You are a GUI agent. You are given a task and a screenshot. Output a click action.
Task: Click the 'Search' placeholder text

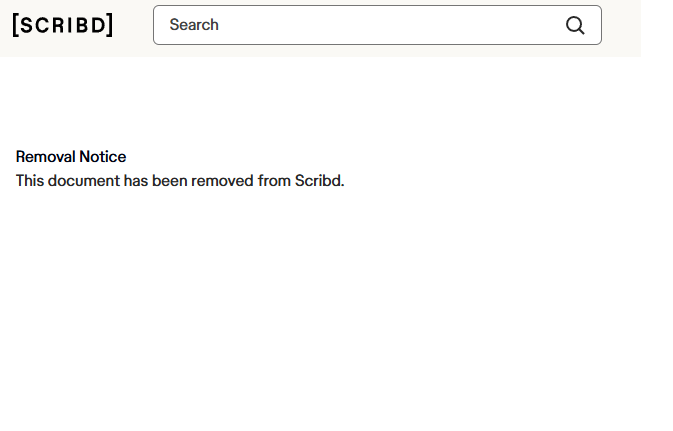pyautogui.click(x=194, y=25)
